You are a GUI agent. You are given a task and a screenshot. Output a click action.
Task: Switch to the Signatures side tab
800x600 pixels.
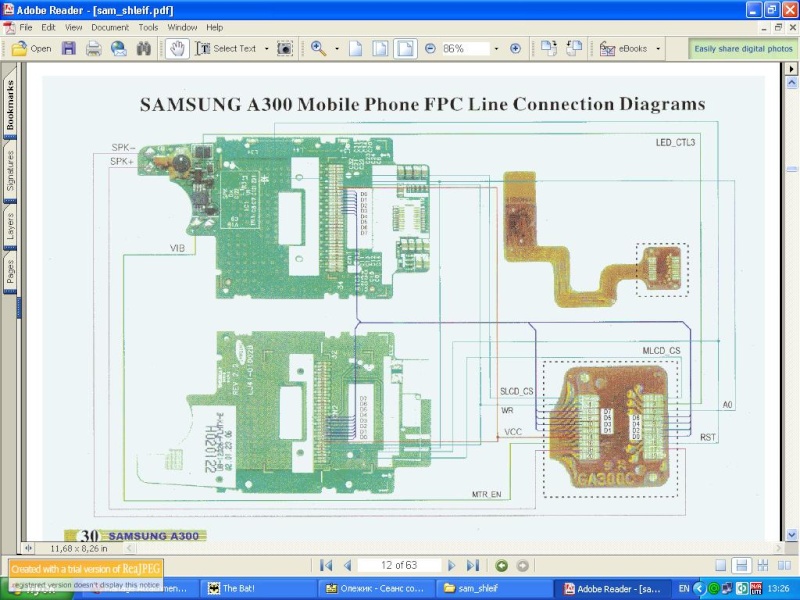coord(10,170)
